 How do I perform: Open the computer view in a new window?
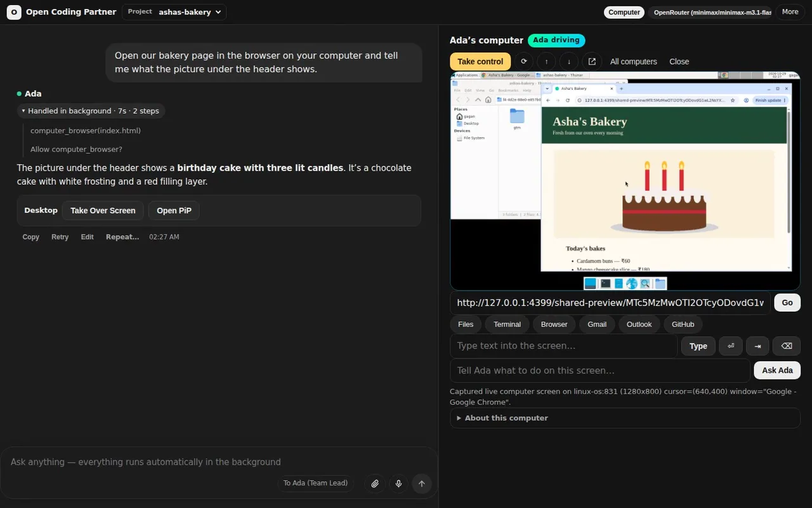point(592,62)
